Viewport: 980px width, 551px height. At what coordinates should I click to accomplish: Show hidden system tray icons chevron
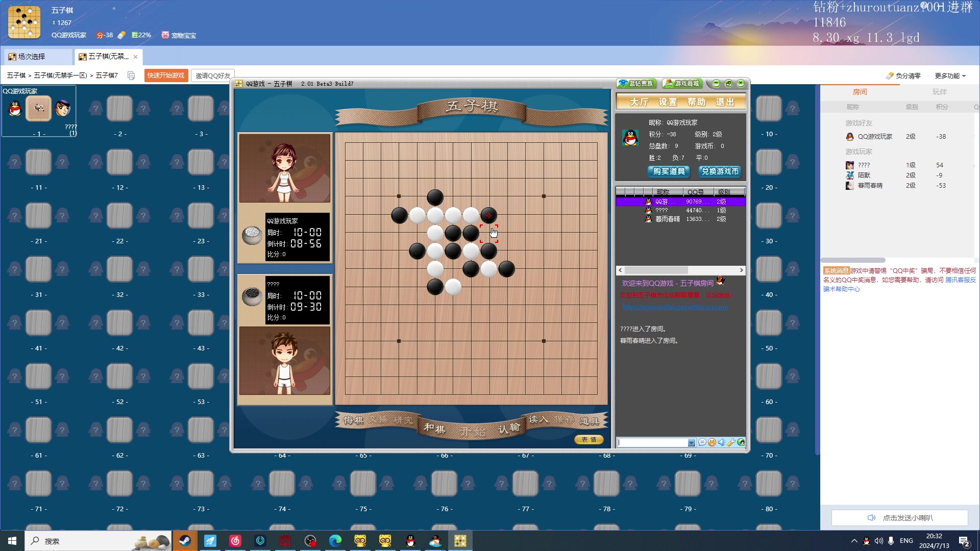854,541
